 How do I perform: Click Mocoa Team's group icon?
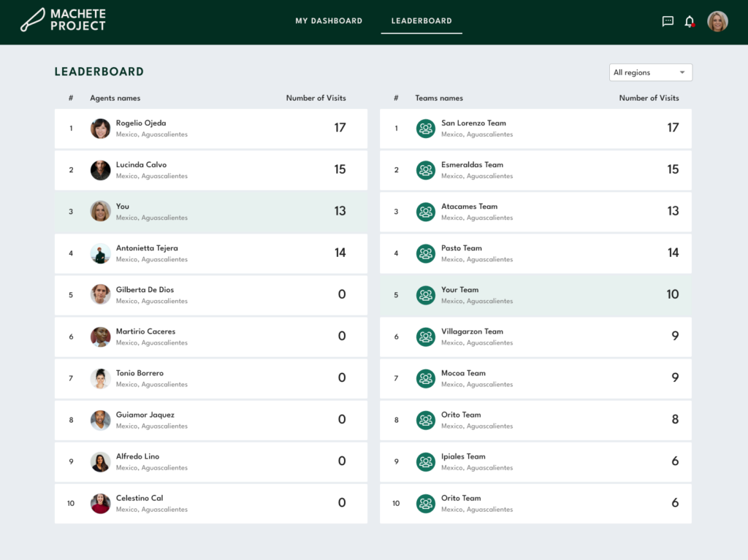[x=425, y=378]
